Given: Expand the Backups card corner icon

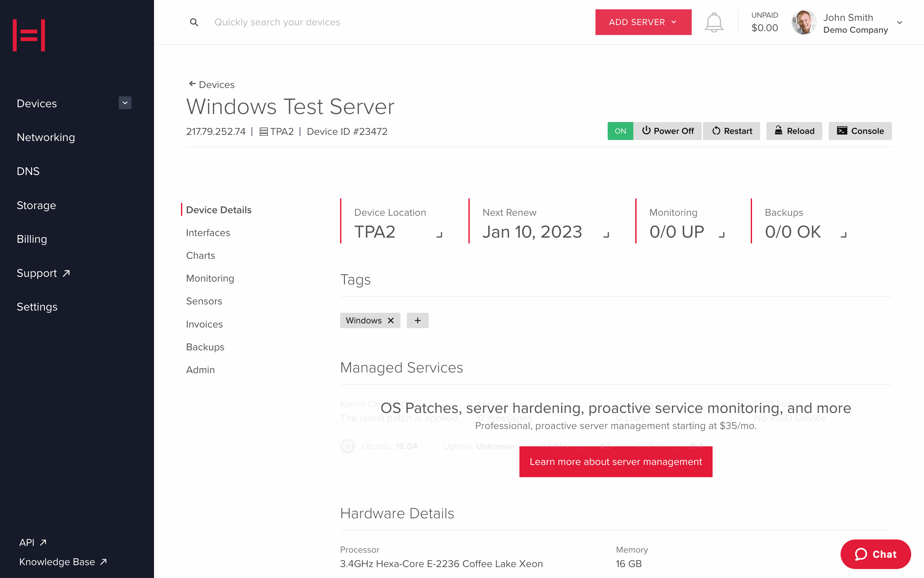Looking at the screenshot, I should 843,234.
